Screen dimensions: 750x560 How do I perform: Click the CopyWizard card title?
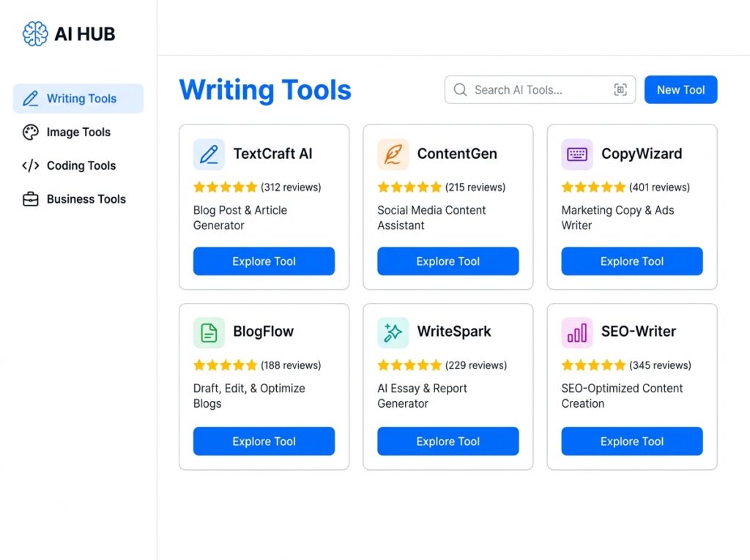[642, 154]
